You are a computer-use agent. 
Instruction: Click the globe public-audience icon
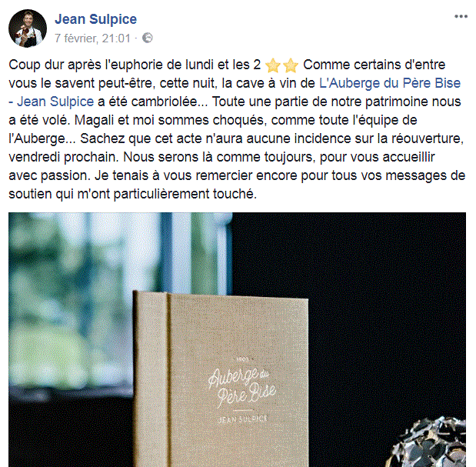coord(148,38)
